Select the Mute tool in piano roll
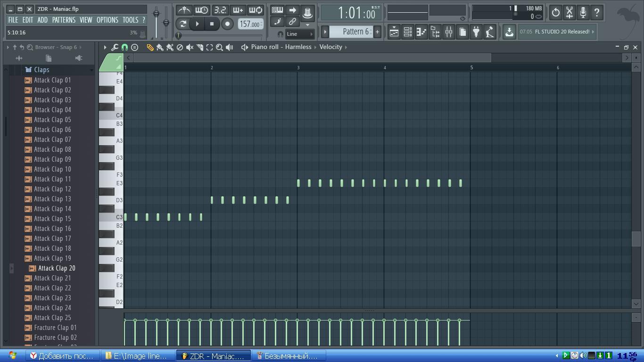The height and width of the screenshot is (362, 644). [190, 47]
